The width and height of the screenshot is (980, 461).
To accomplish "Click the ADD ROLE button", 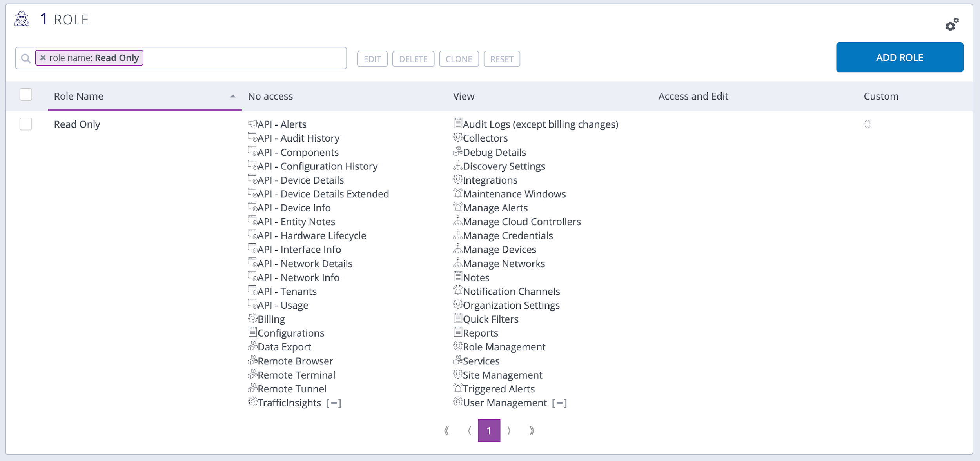I will tap(900, 57).
